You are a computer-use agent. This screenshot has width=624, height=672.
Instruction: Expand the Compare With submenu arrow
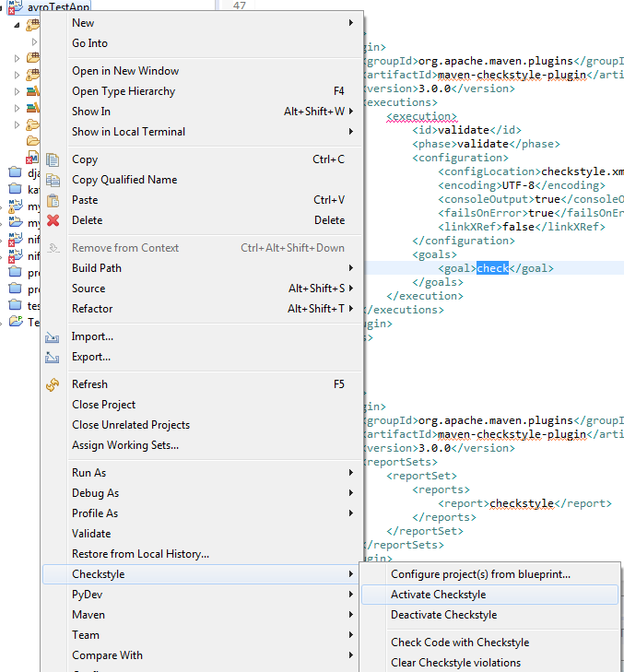click(x=351, y=655)
